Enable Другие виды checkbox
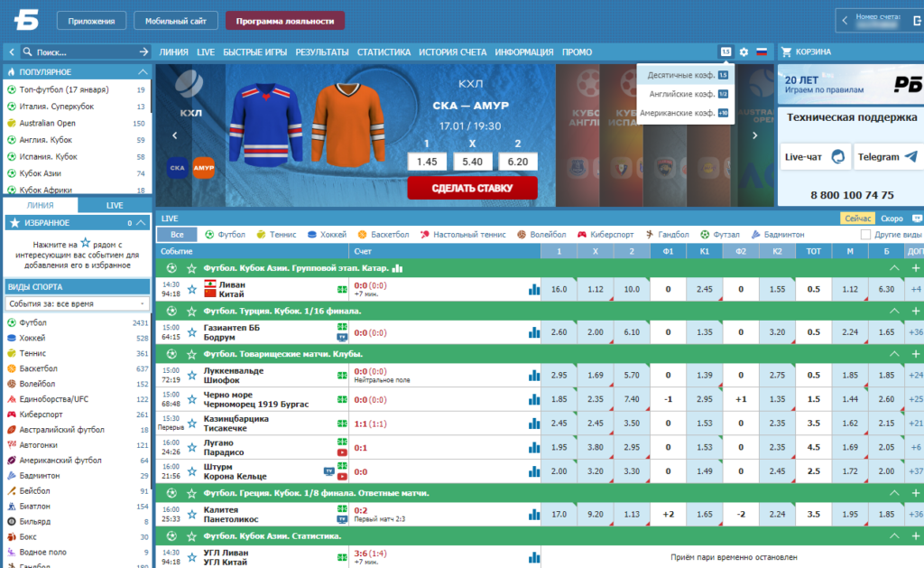This screenshot has height=568, width=924. pyautogui.click(x=865, y=235)
